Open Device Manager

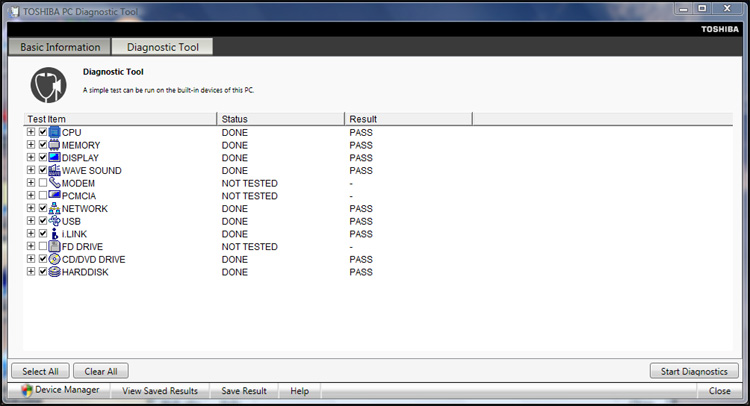(x=60, y=390)
